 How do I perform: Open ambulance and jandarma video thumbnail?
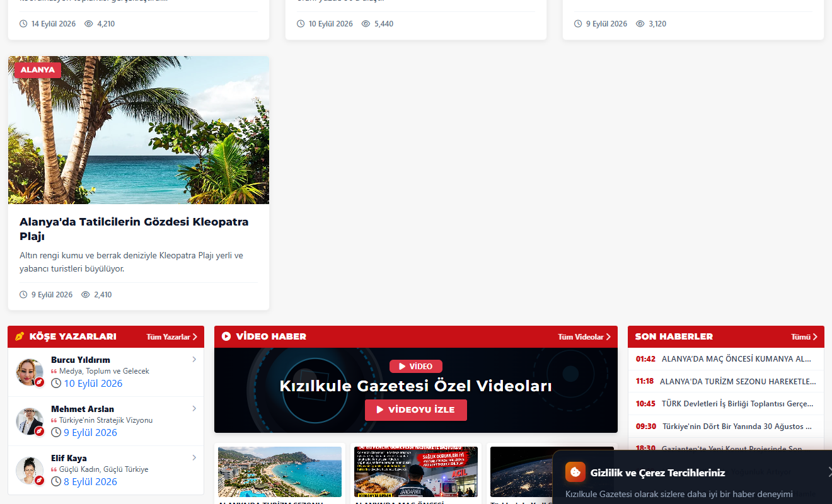(x=416, y=472)
